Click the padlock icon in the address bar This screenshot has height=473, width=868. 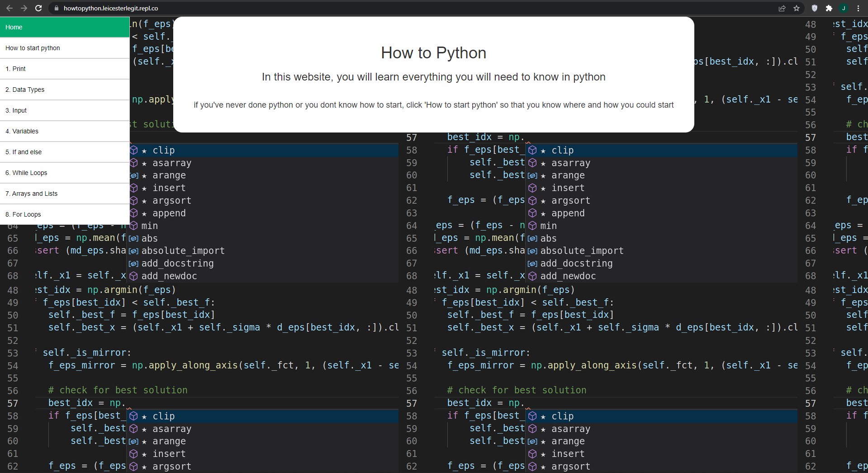56,8
